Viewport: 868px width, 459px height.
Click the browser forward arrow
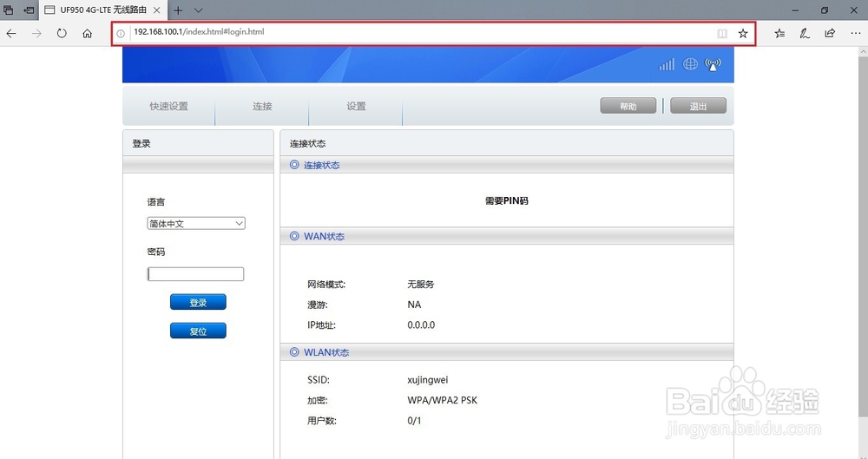[x=36, y=33]
